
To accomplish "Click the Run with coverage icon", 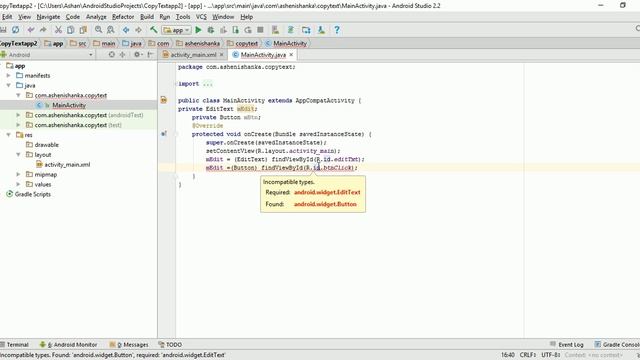I will [x=223, y=30].
